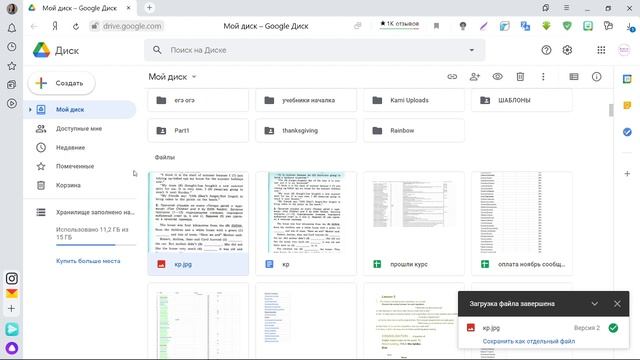Click the search magnifier icon

[x=157, y=50]
